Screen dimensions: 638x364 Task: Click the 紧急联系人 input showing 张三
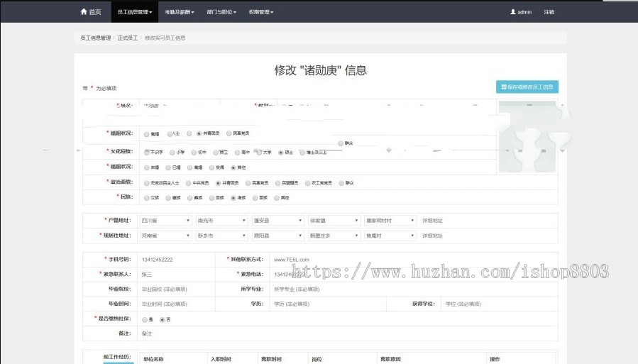click(x=177, y=274)
